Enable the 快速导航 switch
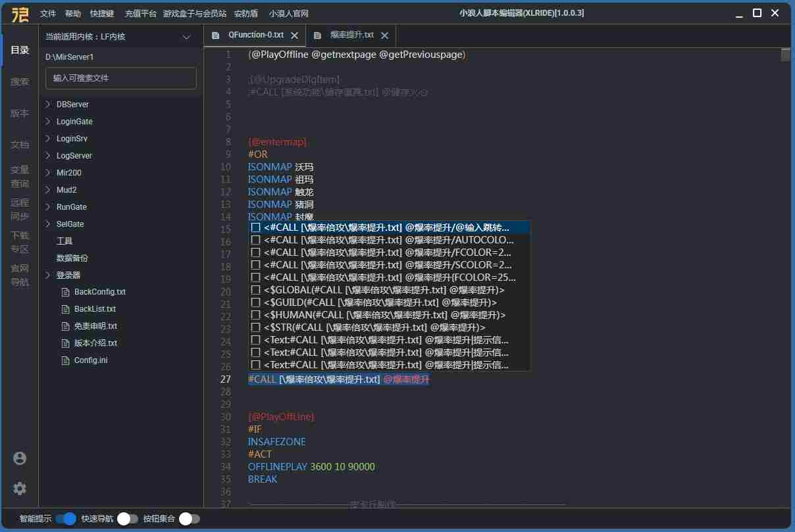 coord(128,519)
